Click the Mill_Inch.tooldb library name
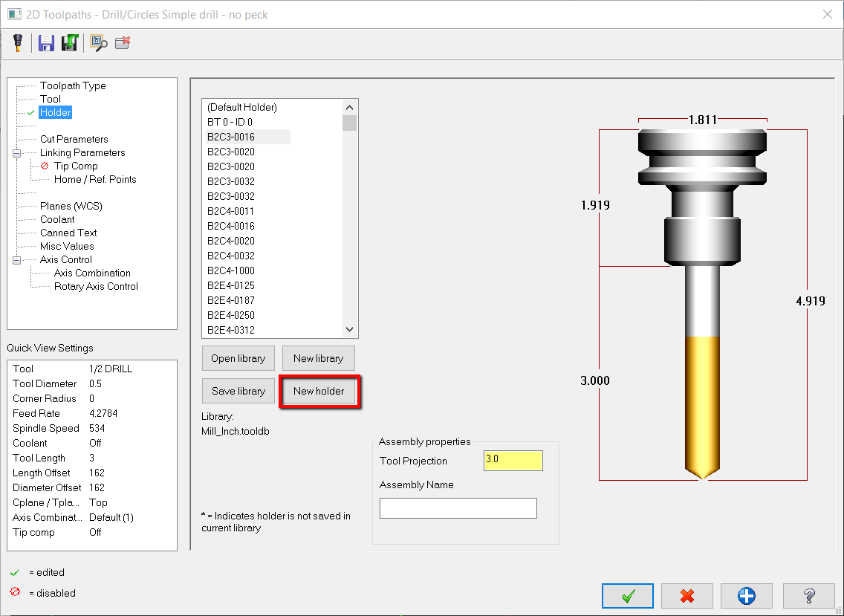The width and height of the screenshot is (844, 616). [236, 431]
